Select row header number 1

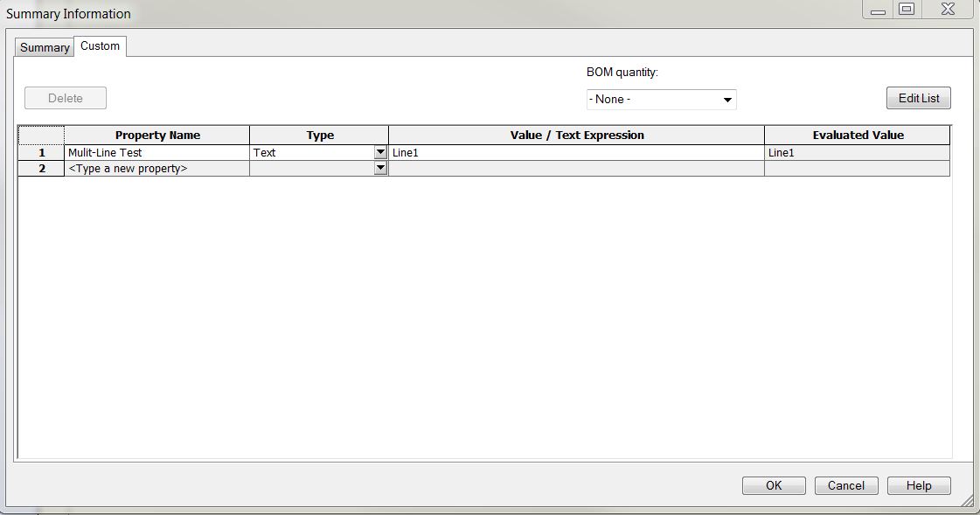click(x=41, y=152)
